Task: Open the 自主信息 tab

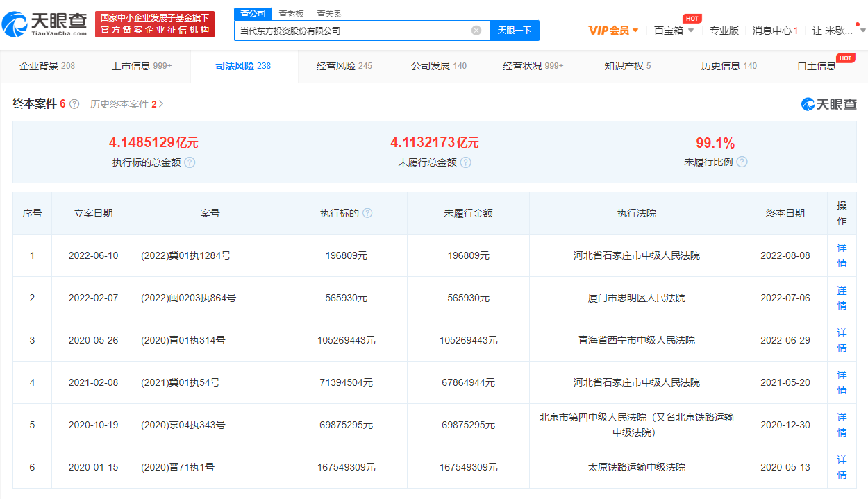Action: click(817, 66)
